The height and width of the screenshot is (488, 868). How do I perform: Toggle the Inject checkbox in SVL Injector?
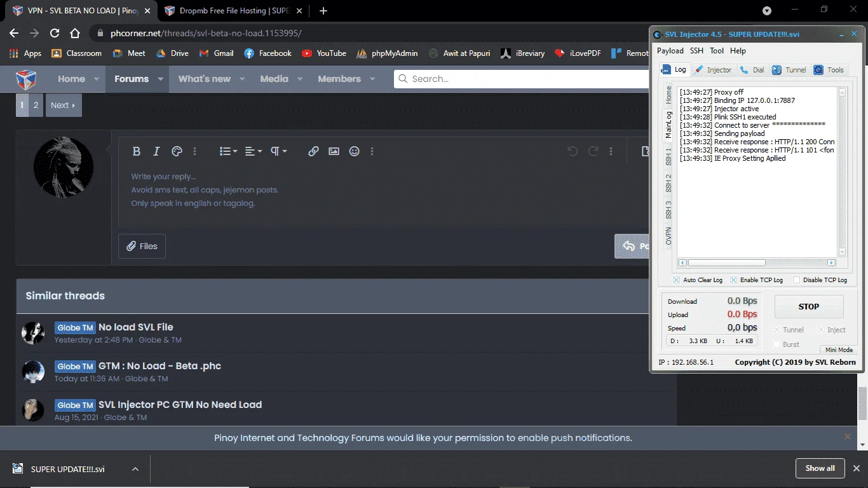click(821, 330)
